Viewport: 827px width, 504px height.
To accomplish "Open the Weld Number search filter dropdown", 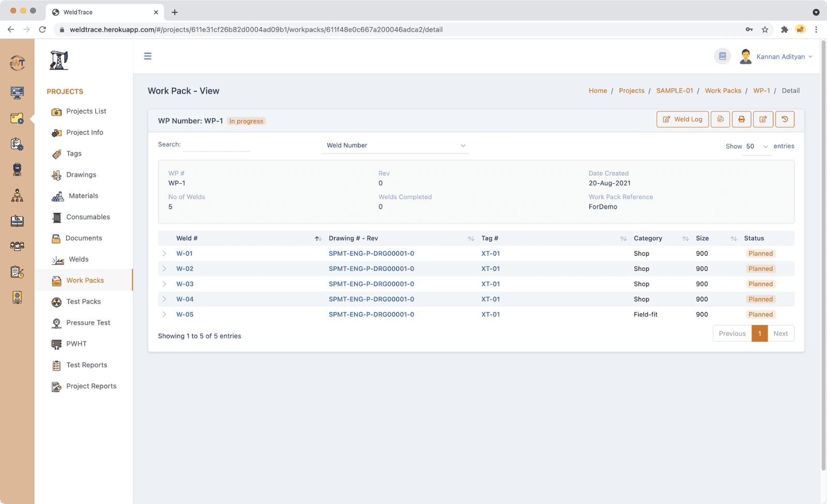I will click(395, 146).
